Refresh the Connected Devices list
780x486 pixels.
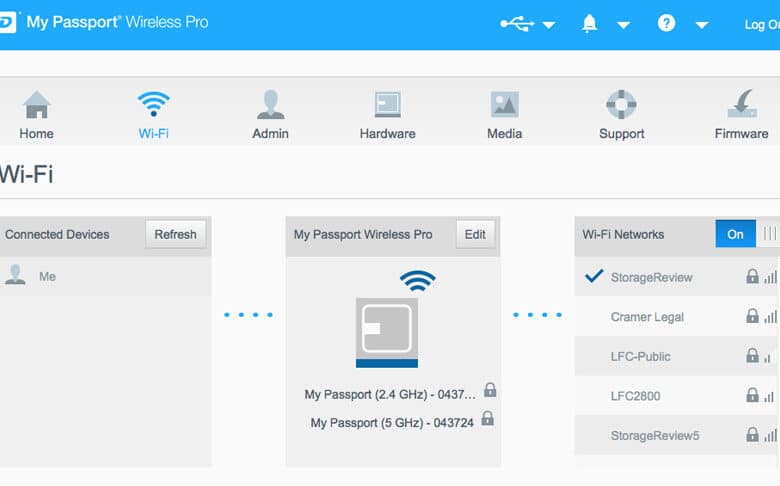click(x=176, y=234)
